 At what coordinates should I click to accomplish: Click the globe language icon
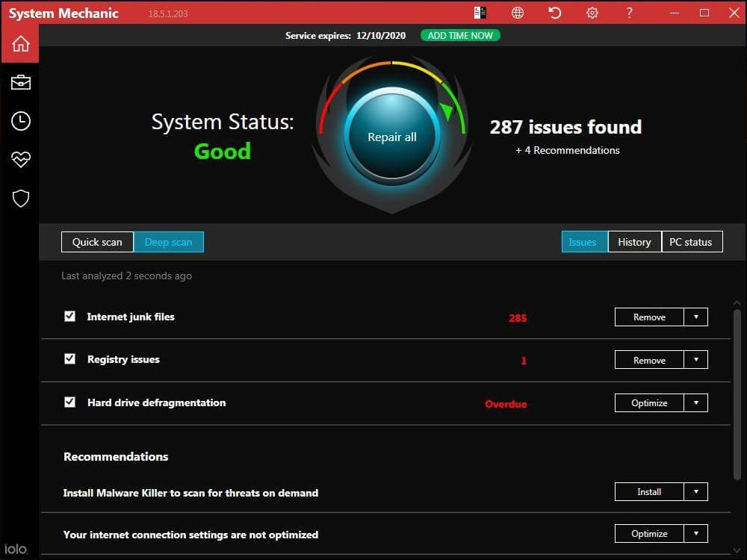[x=517, y=13]
